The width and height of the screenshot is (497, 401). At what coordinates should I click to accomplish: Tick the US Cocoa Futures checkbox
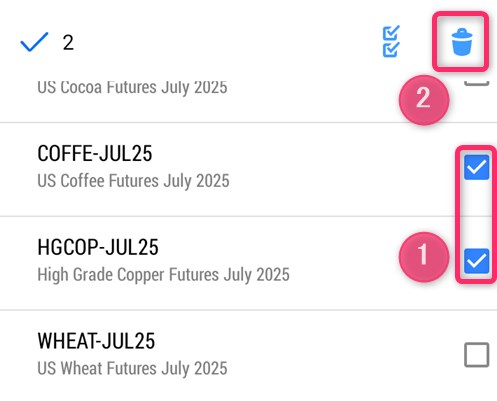477,83
